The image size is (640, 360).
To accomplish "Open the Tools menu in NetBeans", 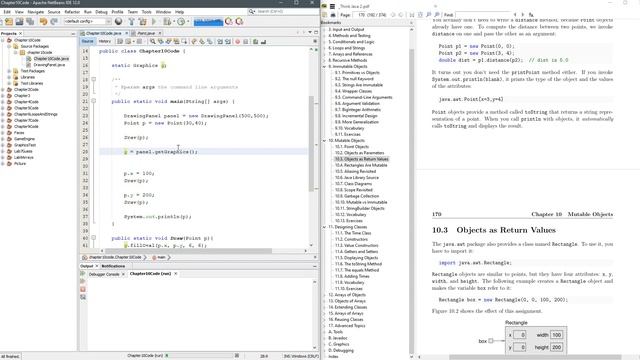I will pos(147,12).
